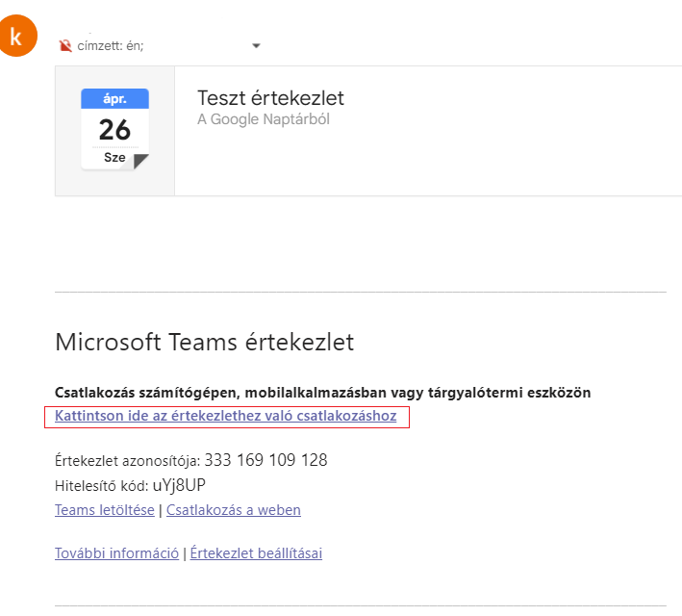The width and height of the screenshot is (682, 616).
Task: Expand recipient details dropdown arrow
Action: [x=256, y=45]
